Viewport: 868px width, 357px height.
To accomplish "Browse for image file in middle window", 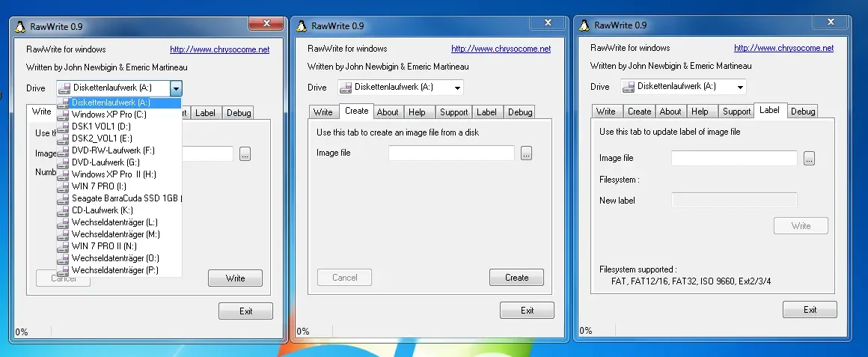I will coord(527,153).
